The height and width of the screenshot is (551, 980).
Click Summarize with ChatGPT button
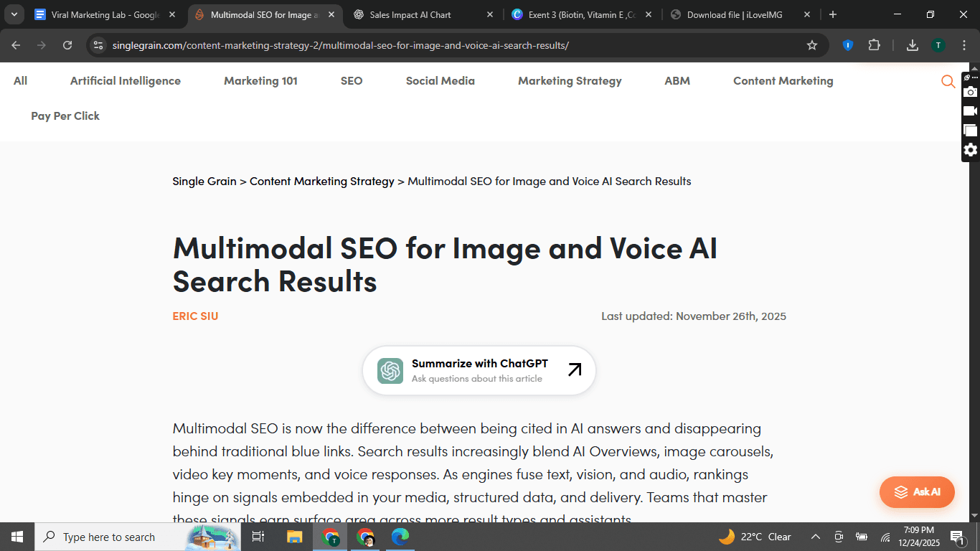tap(479, 371)
